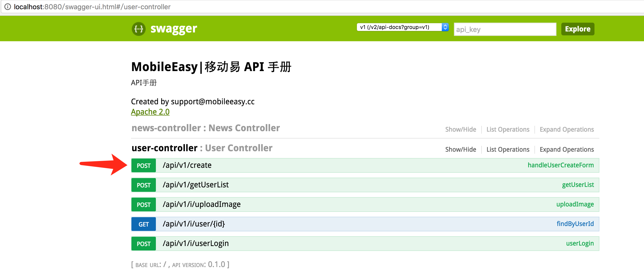Click List Operations for user-controller

pyautogui.click(x=508, y=150)
